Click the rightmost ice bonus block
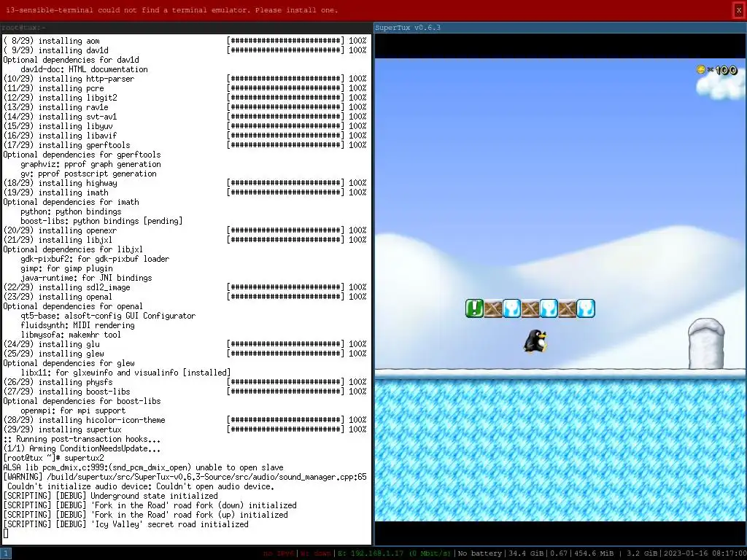 (x=586, y=308)
